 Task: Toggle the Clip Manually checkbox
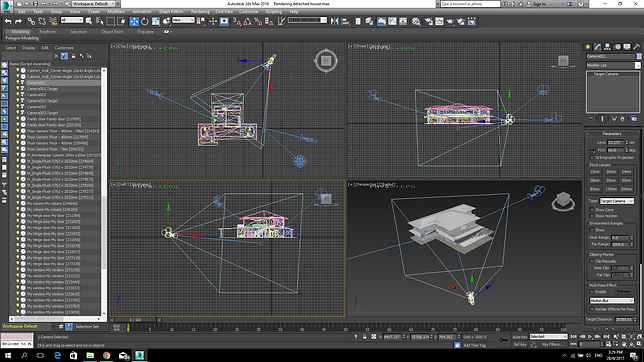(592, 261)
